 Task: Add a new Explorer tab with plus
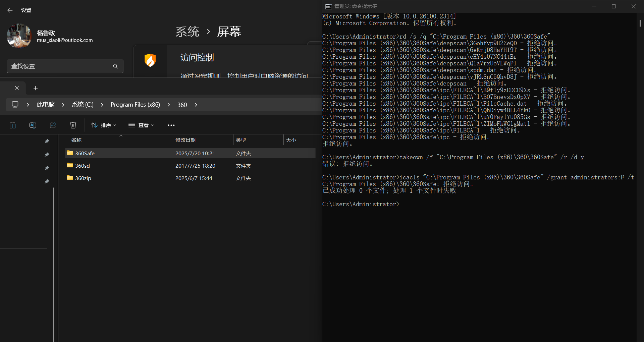[36, 88]
